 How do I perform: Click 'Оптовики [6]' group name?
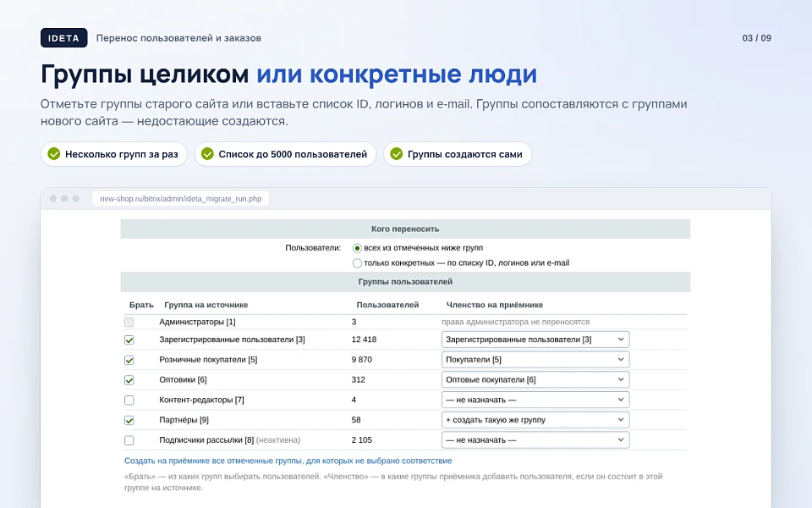click(x=183, y=380)
